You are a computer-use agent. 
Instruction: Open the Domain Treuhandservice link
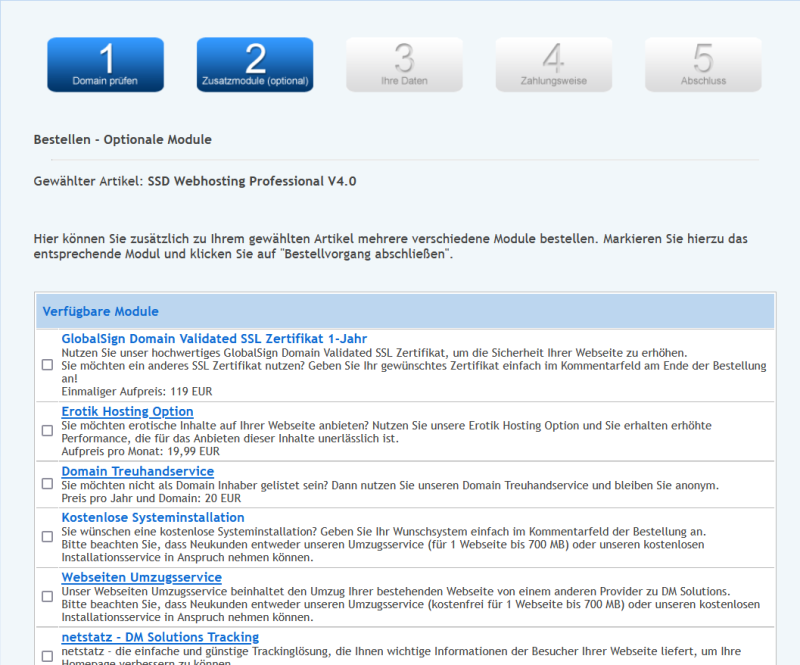[137, 472]
